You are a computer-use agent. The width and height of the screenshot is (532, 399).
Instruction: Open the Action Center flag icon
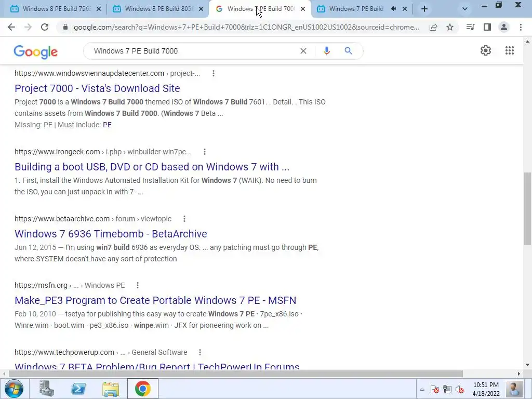(x=434, y=390)
